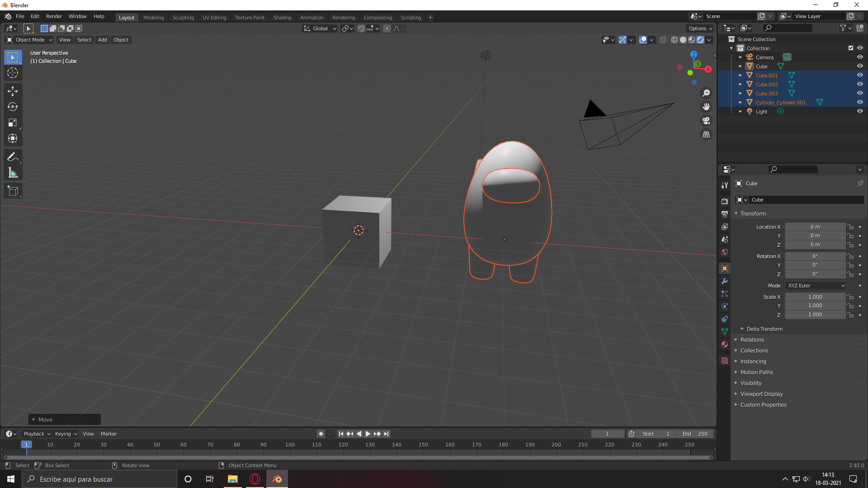This screenshot has width=868, height=488.
Task: Uncheck the Collection exclude checkbox
Action: click(x=850, y=48)
